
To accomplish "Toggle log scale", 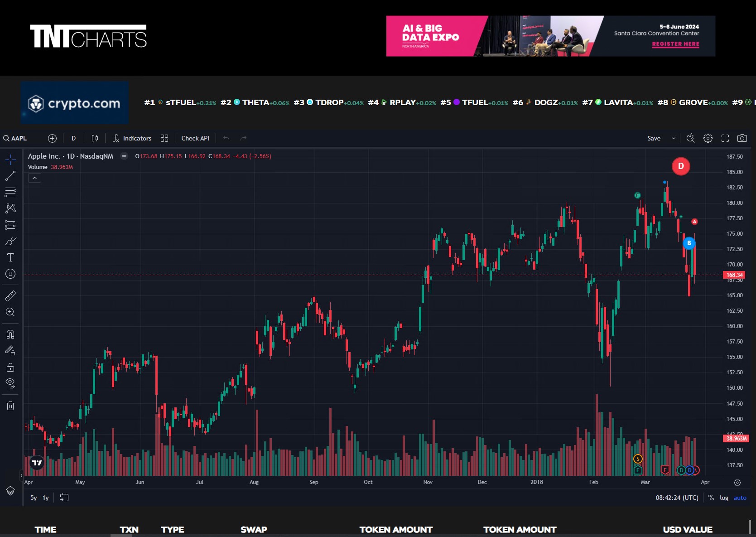I will [724, 498].
